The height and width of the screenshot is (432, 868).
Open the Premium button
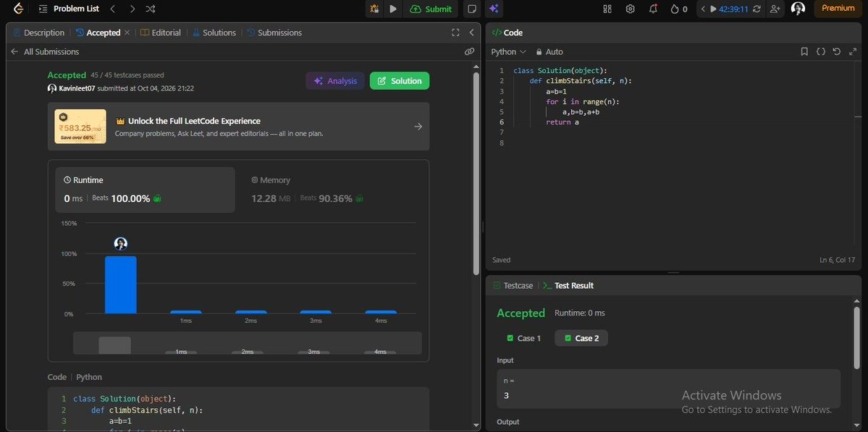838,8
